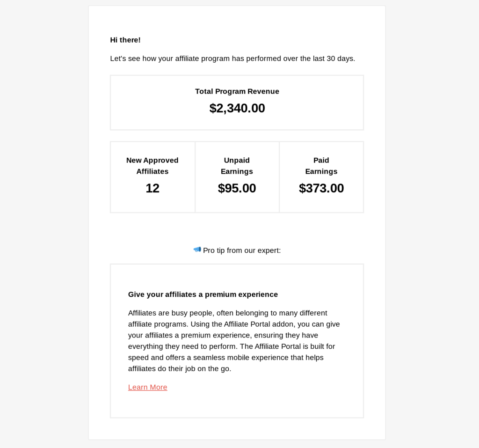
Task: Select the $373.00 paid earnings value
Action: tap(321, 188)
